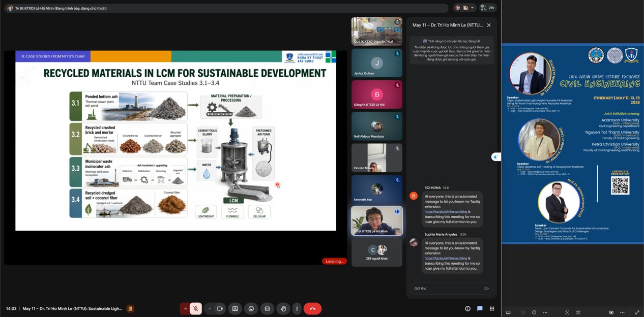The image size is (644, 317).
Task: Select Neil Aldous Mendoza tile
Action: tap(376, 126)
